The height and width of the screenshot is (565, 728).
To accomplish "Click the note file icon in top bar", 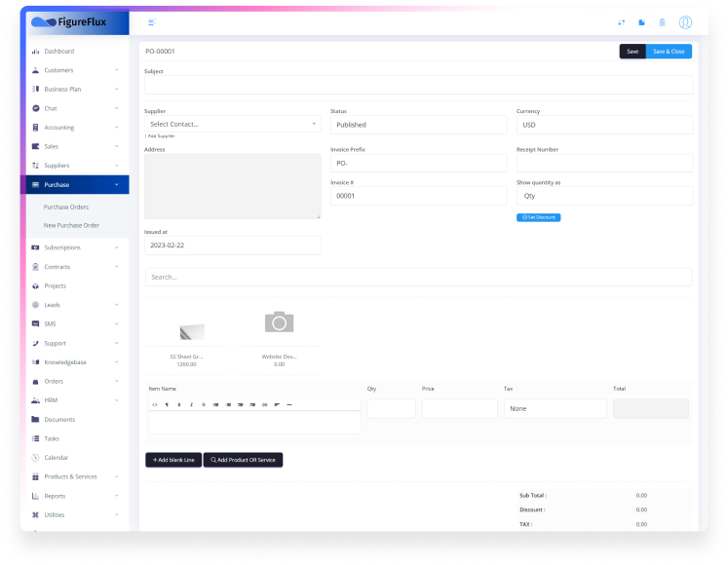I will click(x=642, y=21).
